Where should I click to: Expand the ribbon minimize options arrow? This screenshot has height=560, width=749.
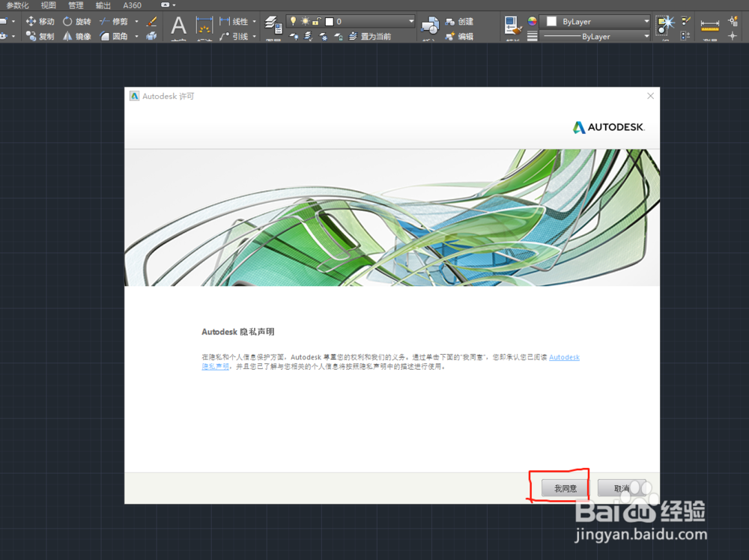pyautogui.click(x=175, y=4)
